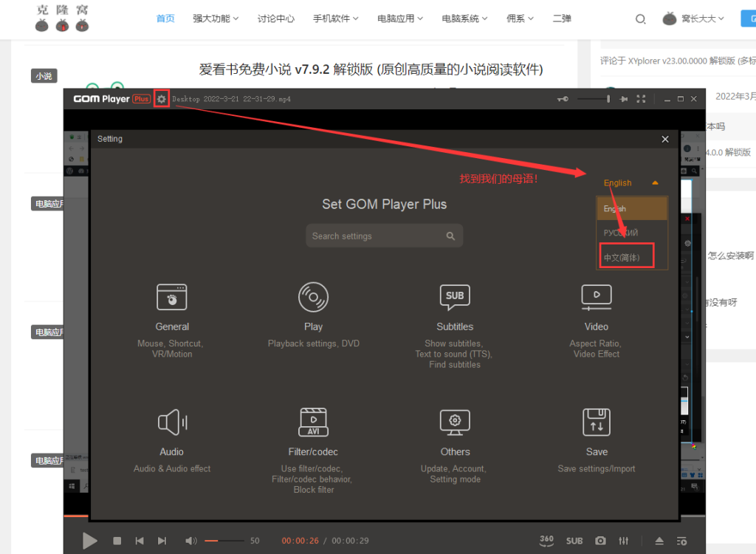This screenshot has width=756, height=554.
Task: Click General settings label
Action: 172,326
